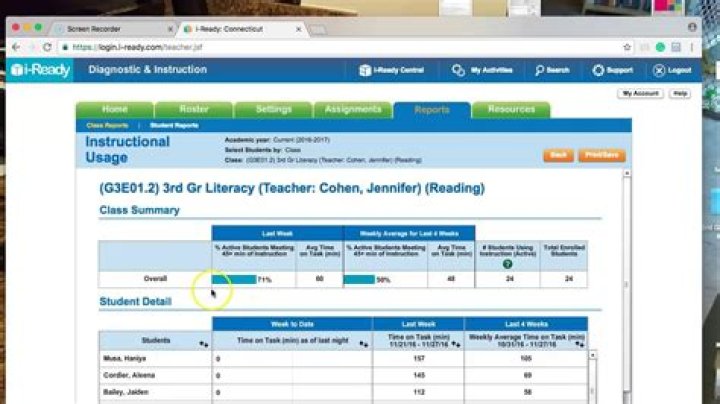Click the Week to Date column header

(x=292, y=324)
